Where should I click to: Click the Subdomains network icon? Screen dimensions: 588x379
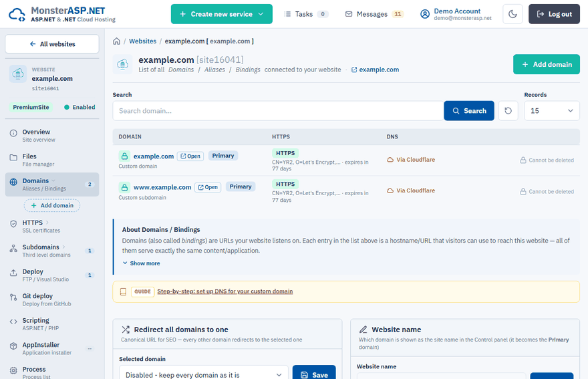coord(13,249)
